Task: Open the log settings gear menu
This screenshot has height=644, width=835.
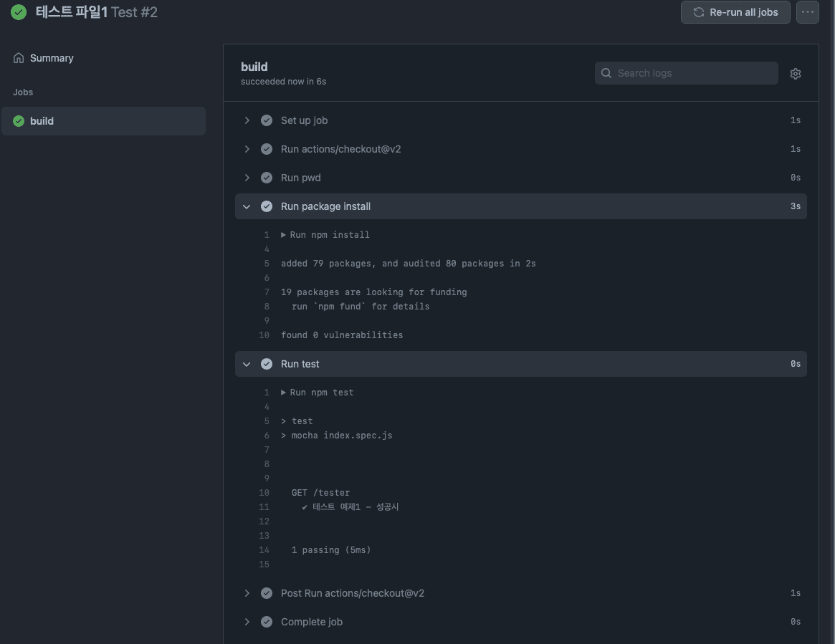Action: tap(795, 74)
